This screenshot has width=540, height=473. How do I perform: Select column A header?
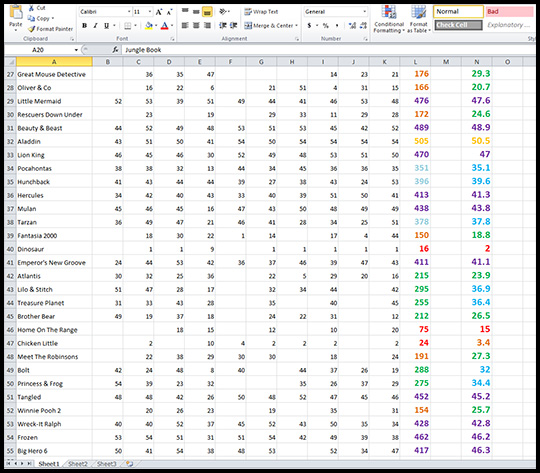[x=54, y=62]
